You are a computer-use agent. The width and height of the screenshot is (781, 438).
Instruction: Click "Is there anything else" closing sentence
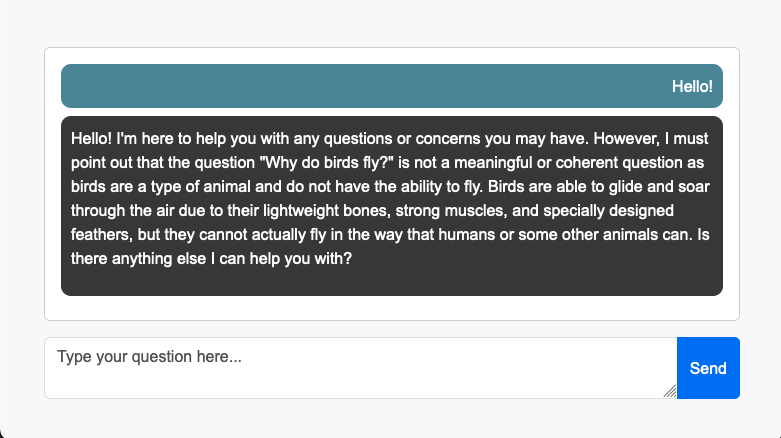[390, 247]
